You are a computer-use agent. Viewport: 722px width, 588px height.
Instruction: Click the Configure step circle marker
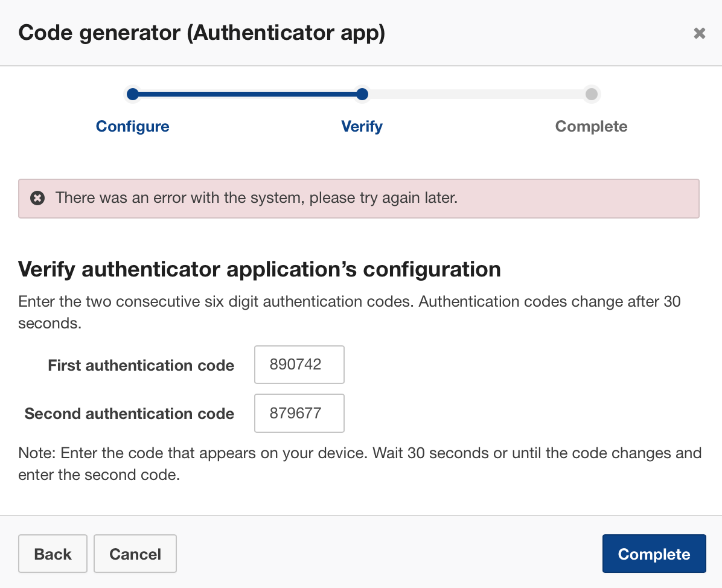(133, 94)
